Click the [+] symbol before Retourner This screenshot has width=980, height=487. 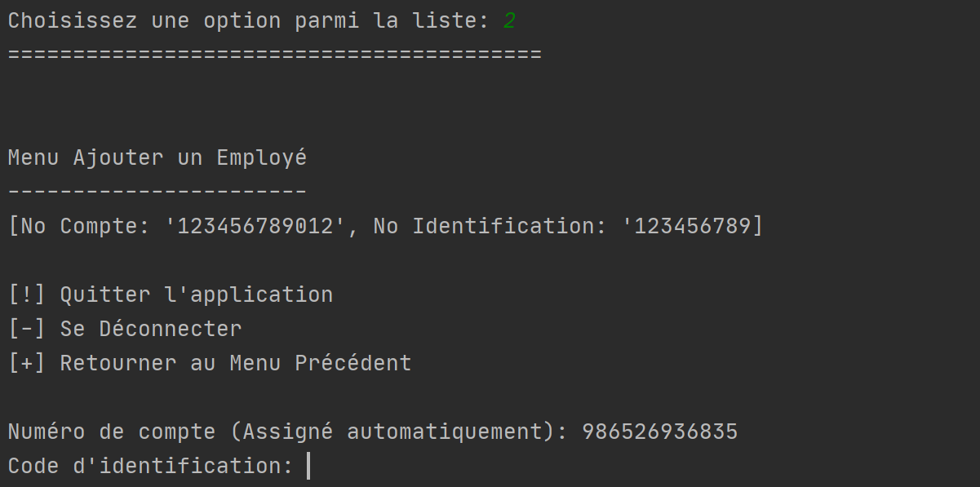(x=27, y=363)
